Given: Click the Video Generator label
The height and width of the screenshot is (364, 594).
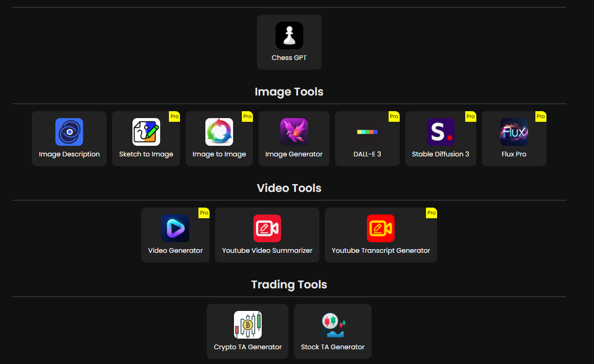Looking at the screenshot, I should pyautogui.click(x=175, y=251).
